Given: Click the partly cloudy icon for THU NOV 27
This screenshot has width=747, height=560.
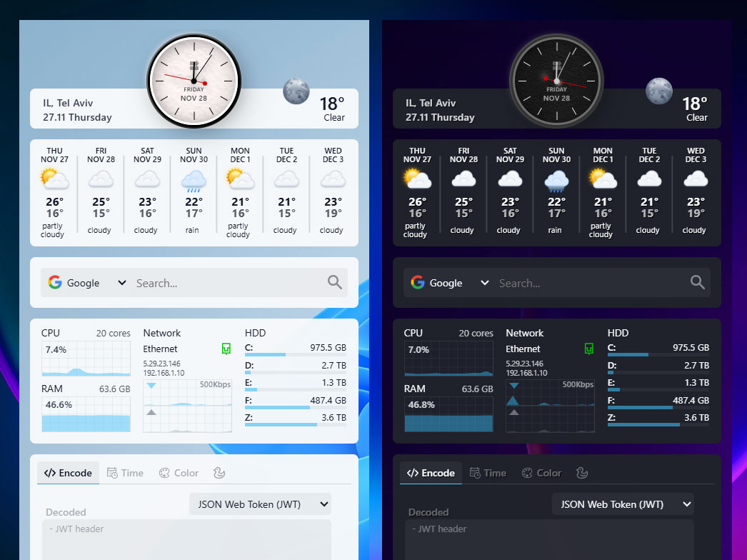Looking at the screenshot, I should pyautogui.click(x=54, y=176).
